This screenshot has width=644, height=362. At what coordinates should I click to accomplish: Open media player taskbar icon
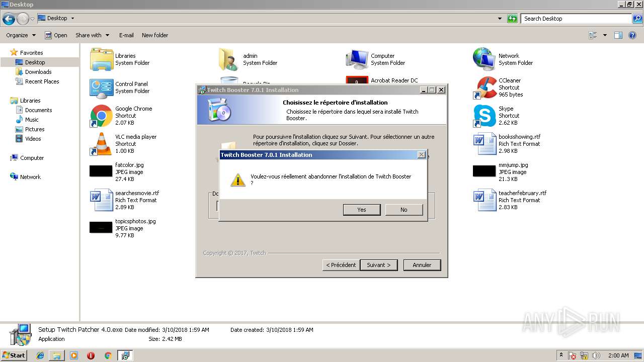tap(74, 355)
